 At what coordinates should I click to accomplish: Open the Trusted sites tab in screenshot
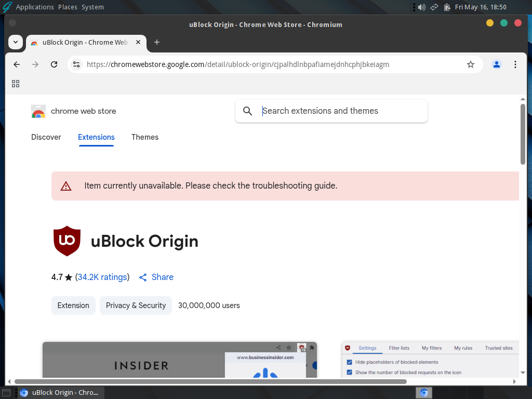[x=499, y=348]
